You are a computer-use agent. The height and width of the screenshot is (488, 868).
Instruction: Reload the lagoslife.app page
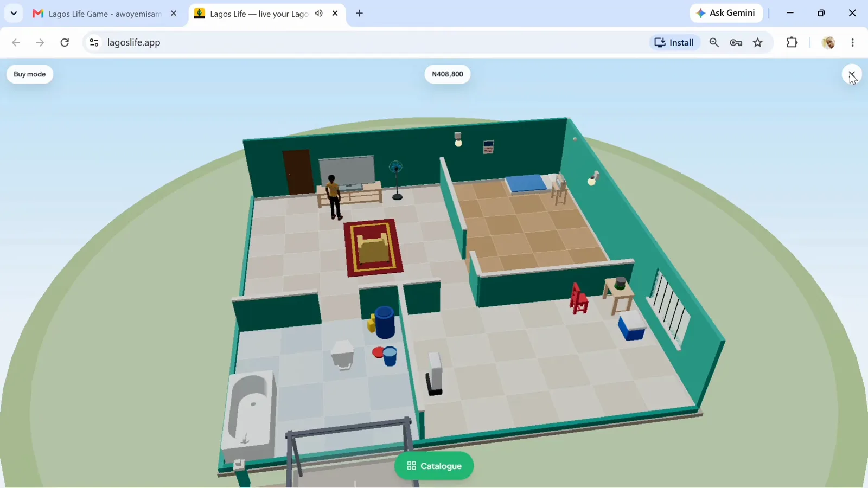(65, 42)
